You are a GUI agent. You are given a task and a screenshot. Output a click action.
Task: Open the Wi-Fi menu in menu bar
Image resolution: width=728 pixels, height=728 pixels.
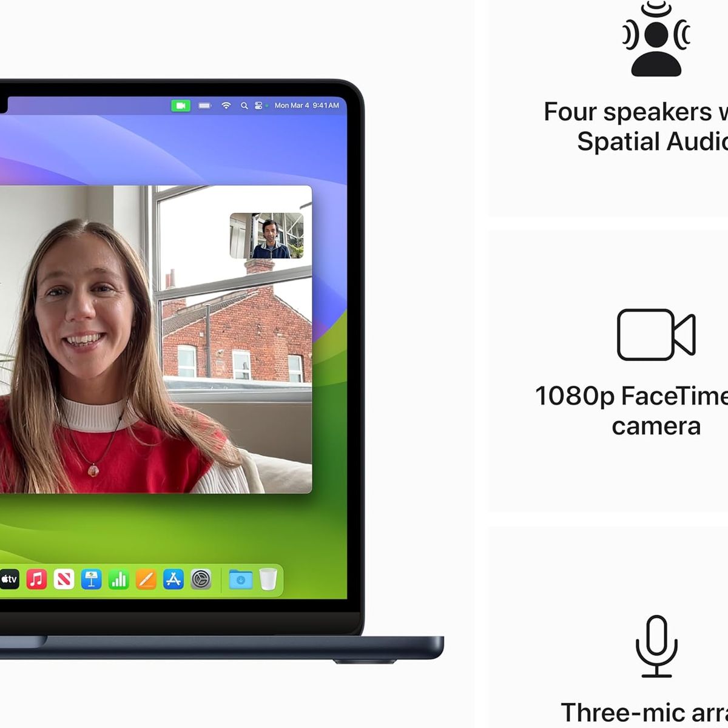[226, 106]
